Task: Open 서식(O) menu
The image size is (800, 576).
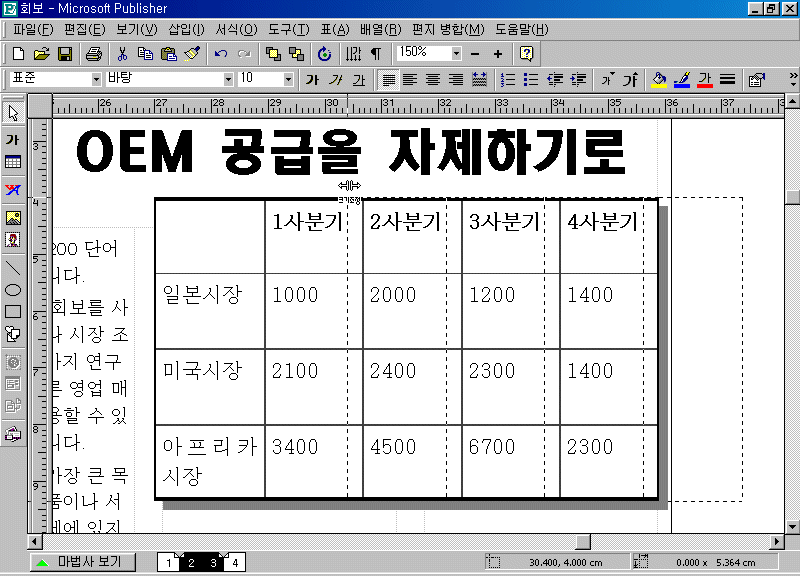Action: pyautogui.click(x=236, y=30)
